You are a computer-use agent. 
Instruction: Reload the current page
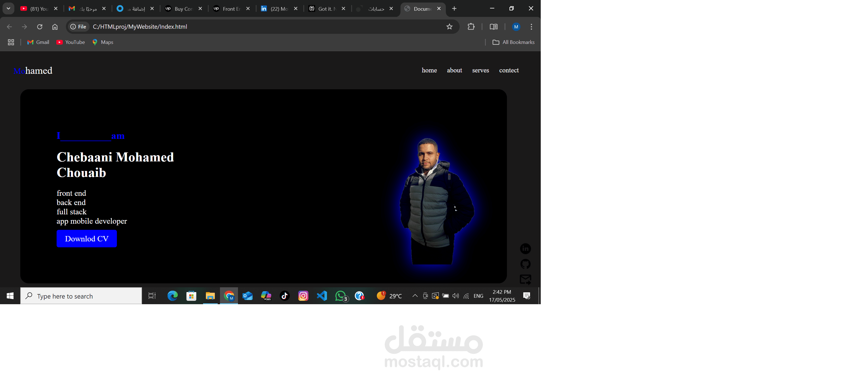tap(40, 26)
